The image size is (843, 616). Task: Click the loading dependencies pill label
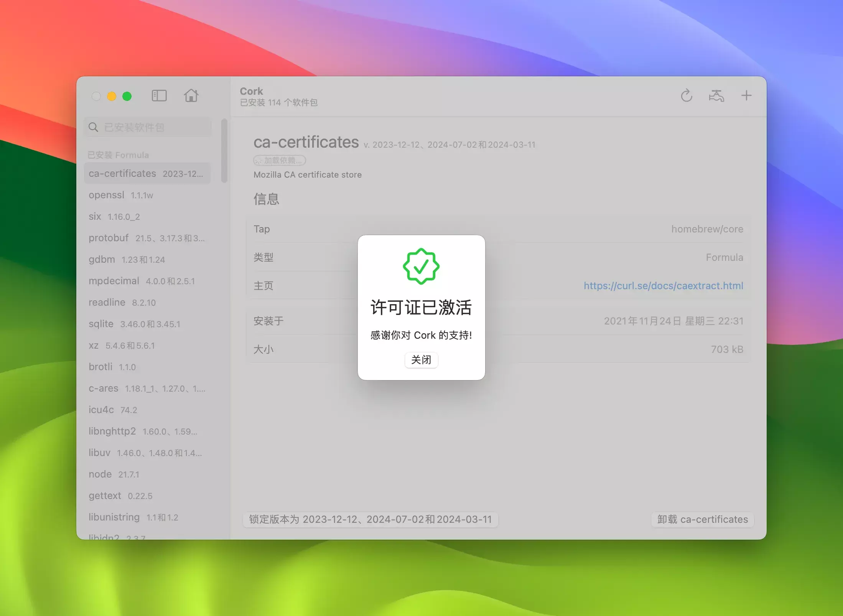point(280,160)
